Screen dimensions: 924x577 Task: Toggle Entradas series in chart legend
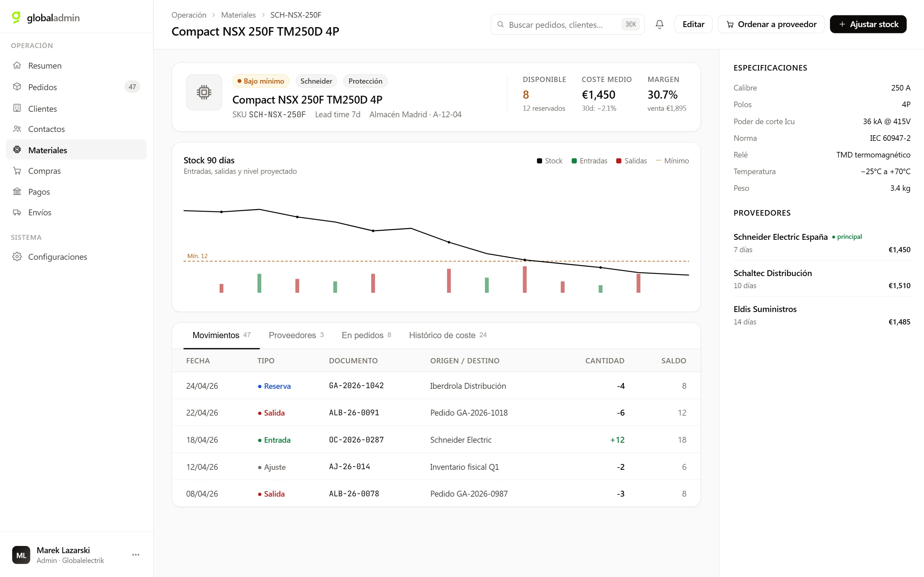(589, 161)
